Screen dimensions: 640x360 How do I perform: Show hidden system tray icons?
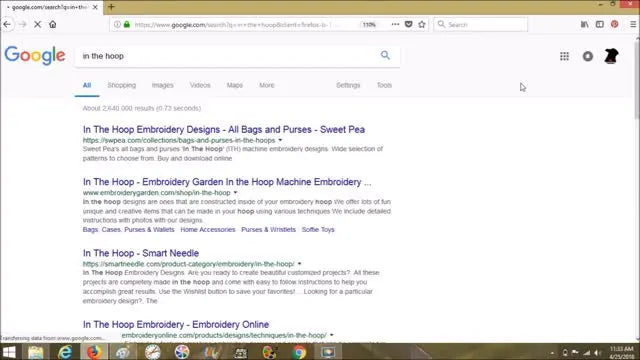click(552, 353)
